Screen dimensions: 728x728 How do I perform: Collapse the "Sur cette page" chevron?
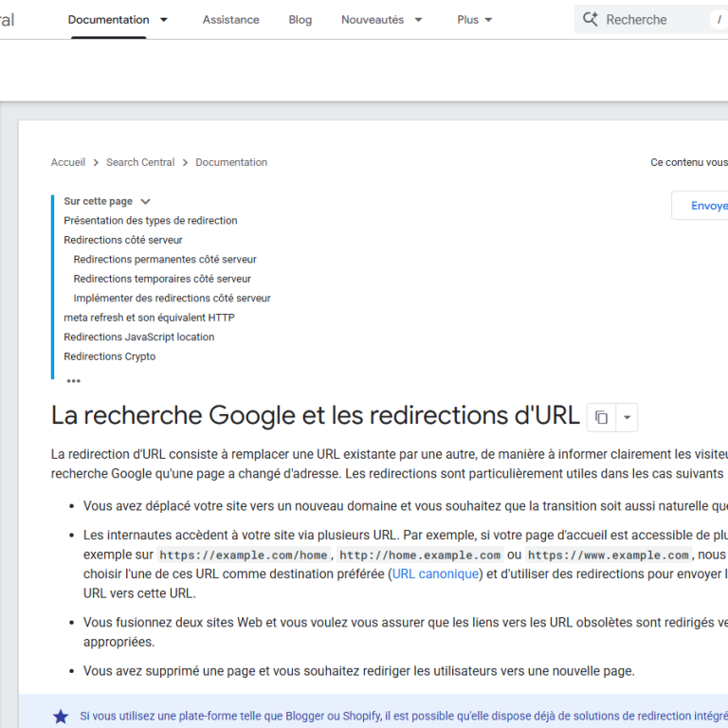click(145, 202)
